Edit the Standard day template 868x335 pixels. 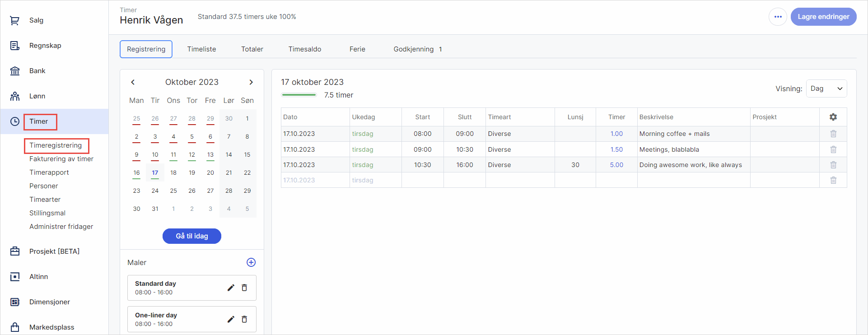coord(231,288)
